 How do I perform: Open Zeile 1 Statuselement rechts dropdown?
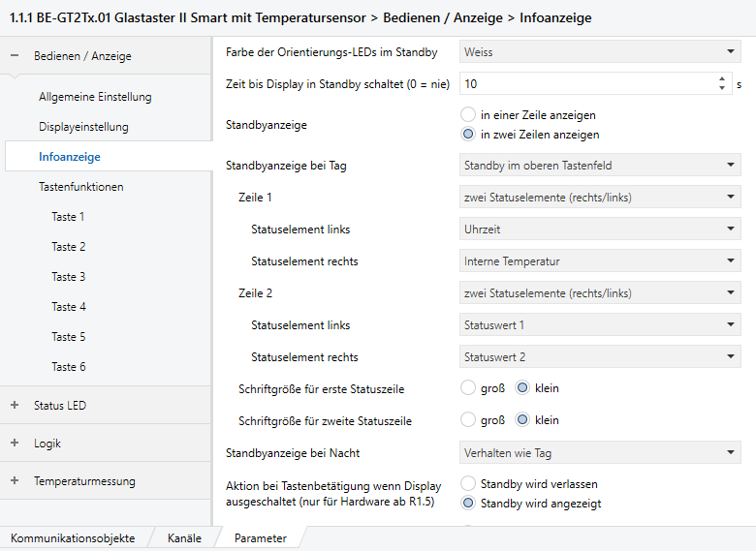coord(599,261)
